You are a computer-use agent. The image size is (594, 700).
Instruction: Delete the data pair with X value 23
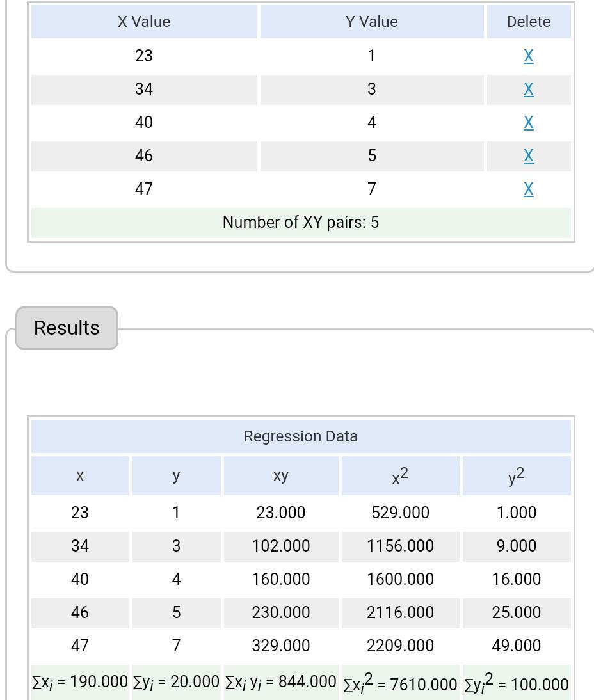pyautogui.click(x=528, y=56)
